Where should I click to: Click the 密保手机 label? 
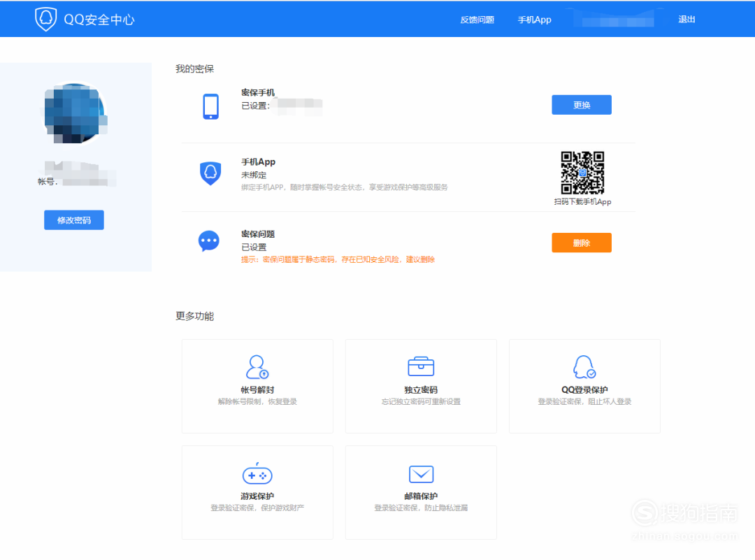pos(258,92)
